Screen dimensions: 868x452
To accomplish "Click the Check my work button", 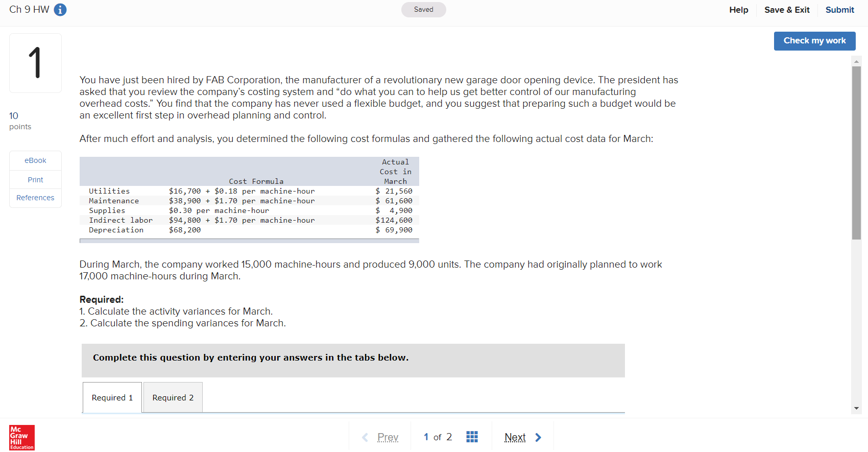I will pos(814,41).
